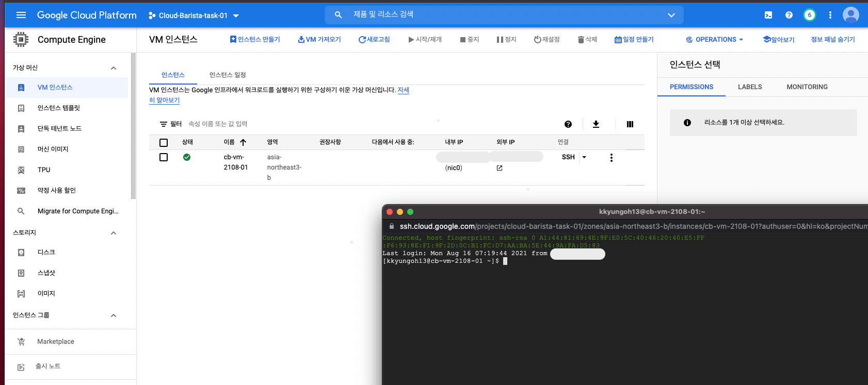Open more actions menu for cb-vm-2108-01

(612, 158)
